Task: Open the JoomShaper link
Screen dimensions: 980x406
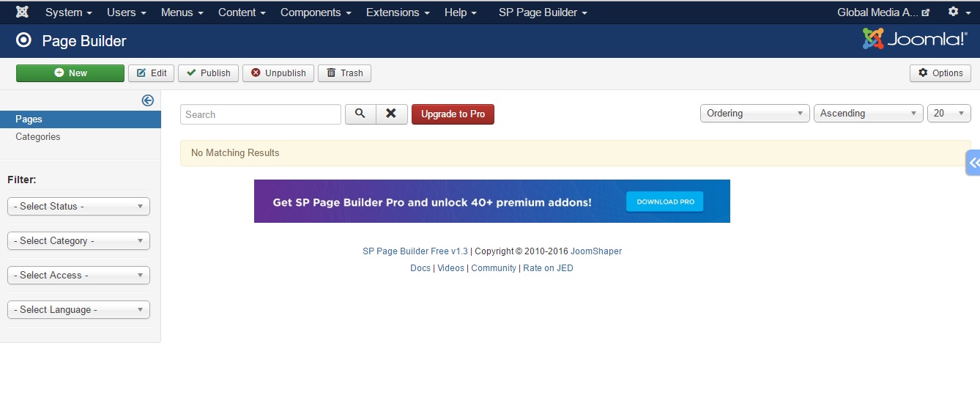Action: tap(596, 251)
